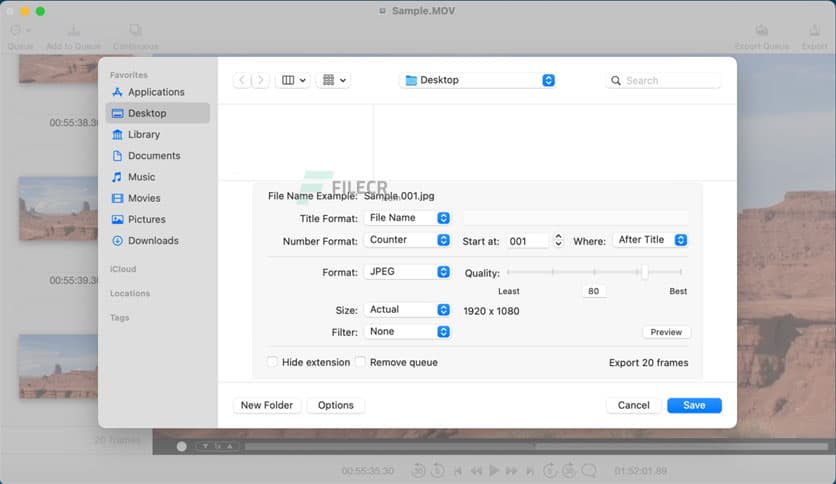Select Documents in the sidebar
This screenshot has width=836, height=484.
point(153,156)
